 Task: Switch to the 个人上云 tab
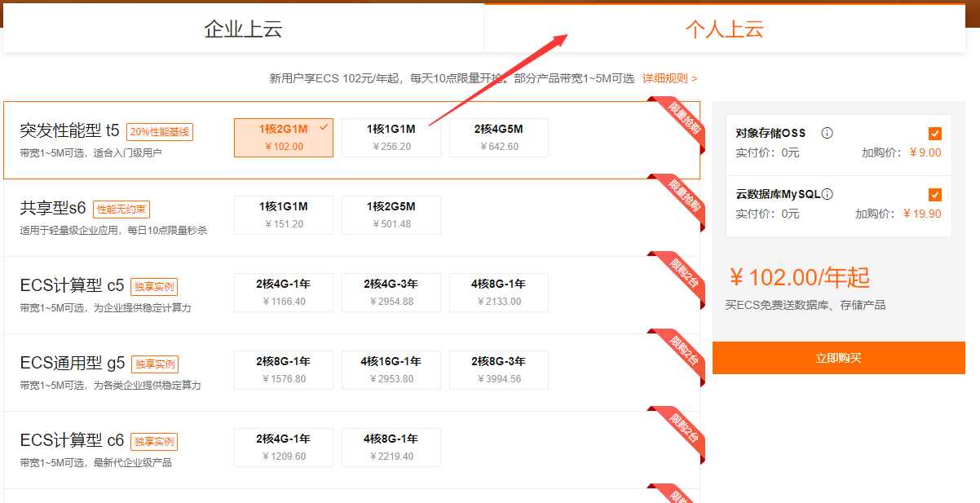[725, 29]
